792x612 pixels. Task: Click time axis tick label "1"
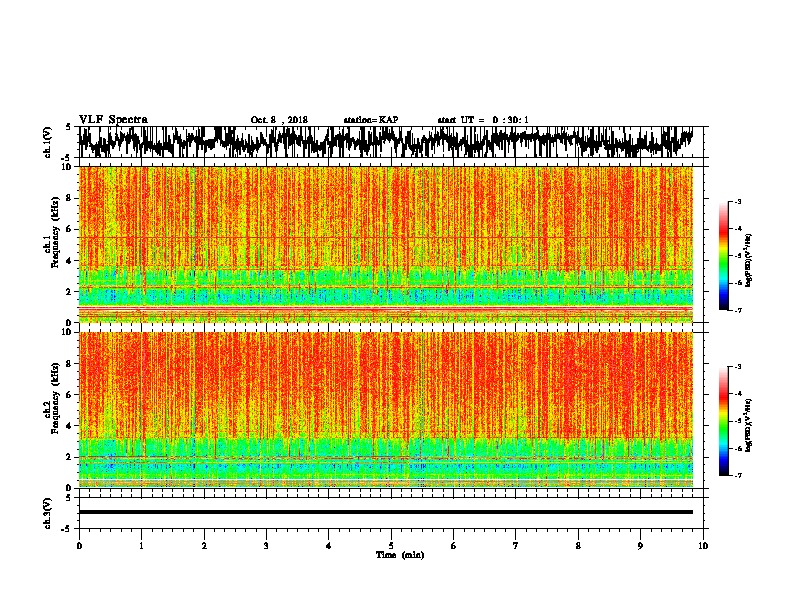coord(141,546)
